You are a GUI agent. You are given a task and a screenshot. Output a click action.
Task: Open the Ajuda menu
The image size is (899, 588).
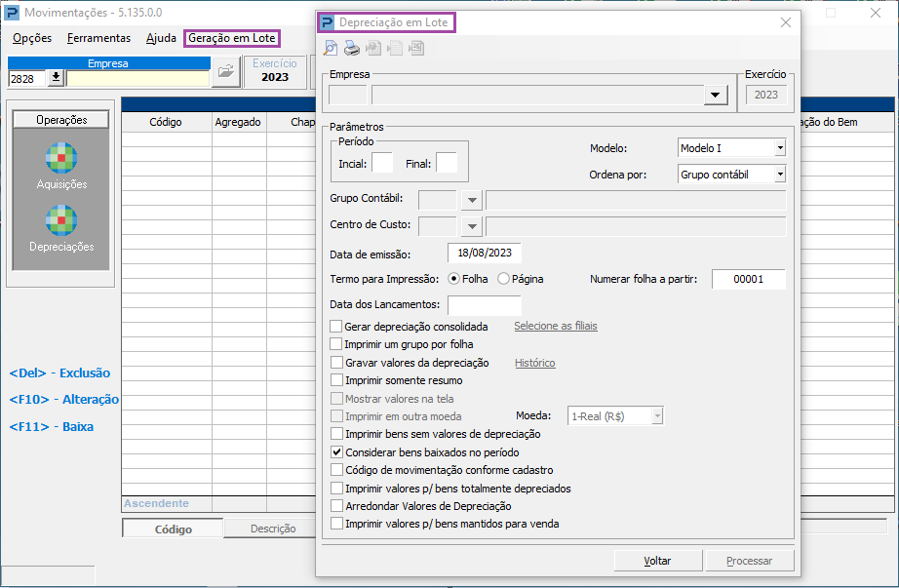pyautogui.click(x=161, y=38)
